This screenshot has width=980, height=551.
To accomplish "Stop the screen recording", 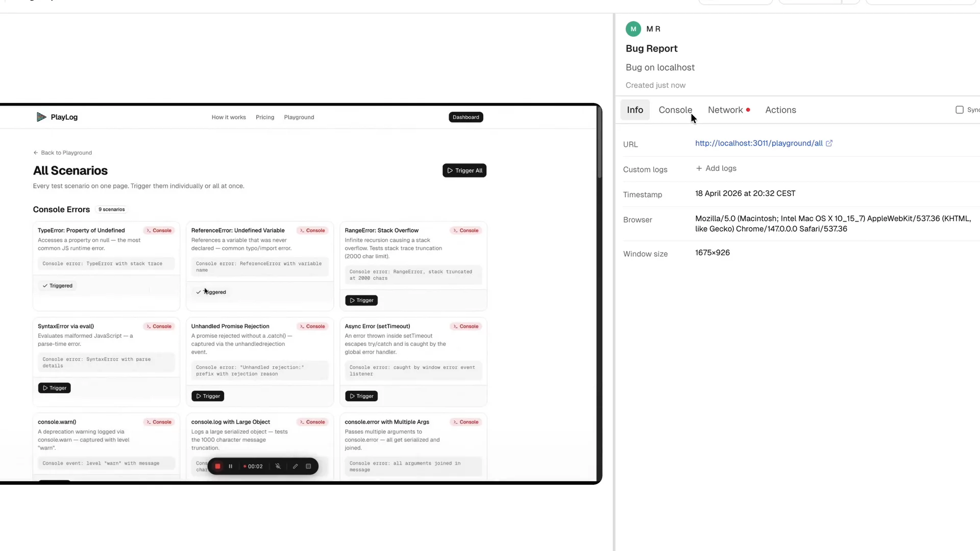I will click(218, 466).
